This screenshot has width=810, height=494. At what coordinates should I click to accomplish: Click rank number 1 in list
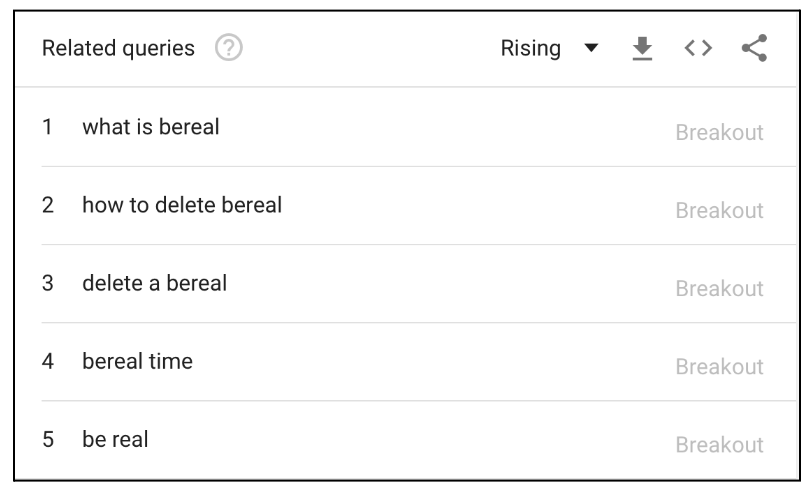[47, 127]
